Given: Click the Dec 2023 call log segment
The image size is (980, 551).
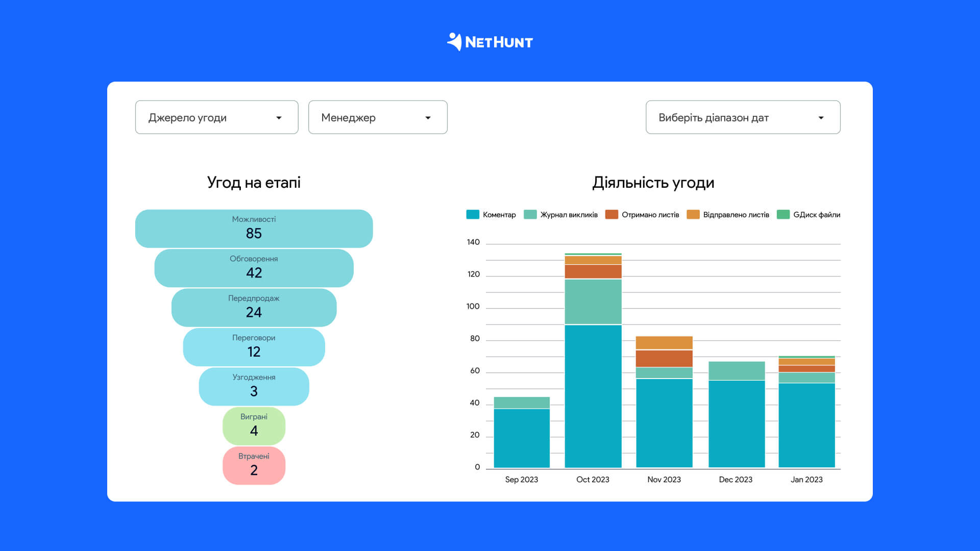Looking at the screenshot, I should pos(737,371).
